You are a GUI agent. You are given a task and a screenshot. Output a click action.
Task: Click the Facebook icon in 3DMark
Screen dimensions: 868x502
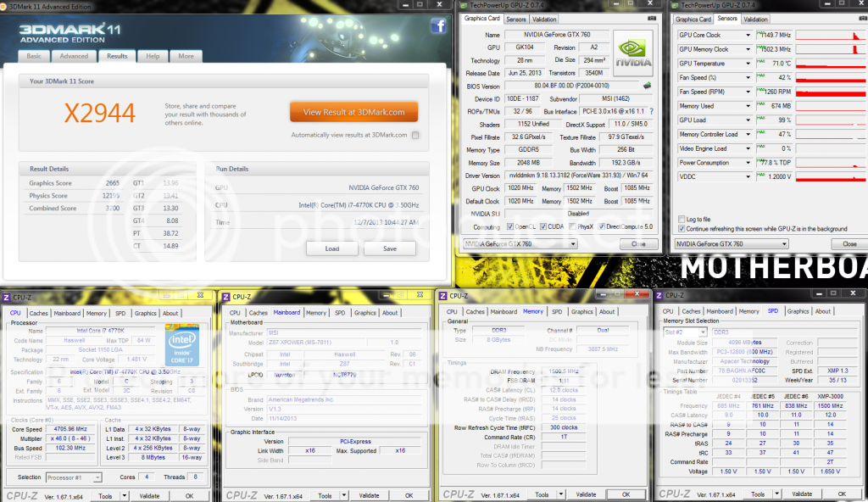click(438, 26)
